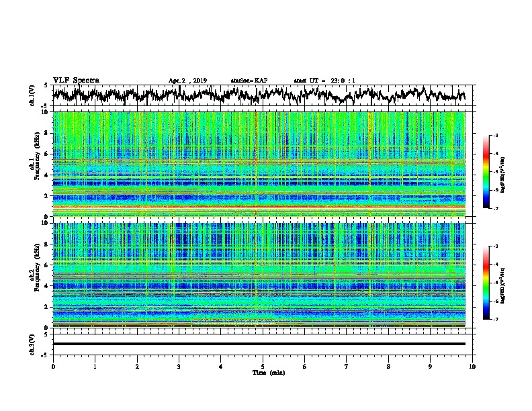
Task: Click the "ch.3(V)" axis label
Action: pyautogui.click(x=32, y=345)
